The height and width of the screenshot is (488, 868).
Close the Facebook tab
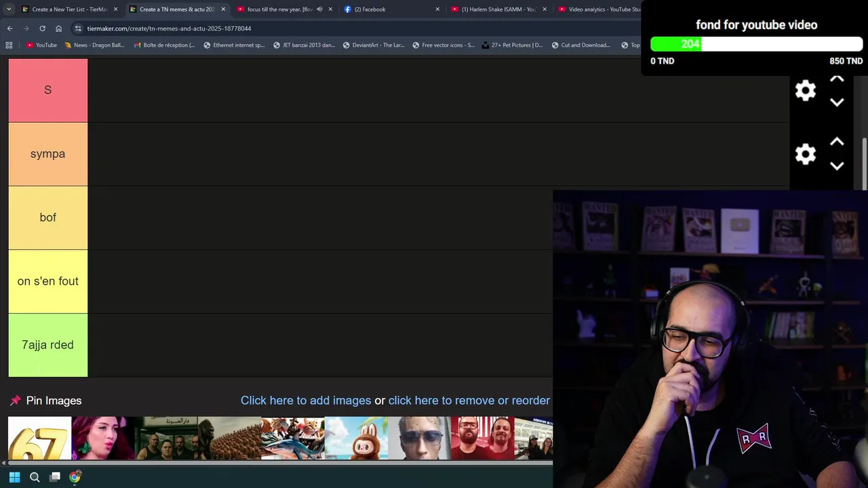point(437,9)
